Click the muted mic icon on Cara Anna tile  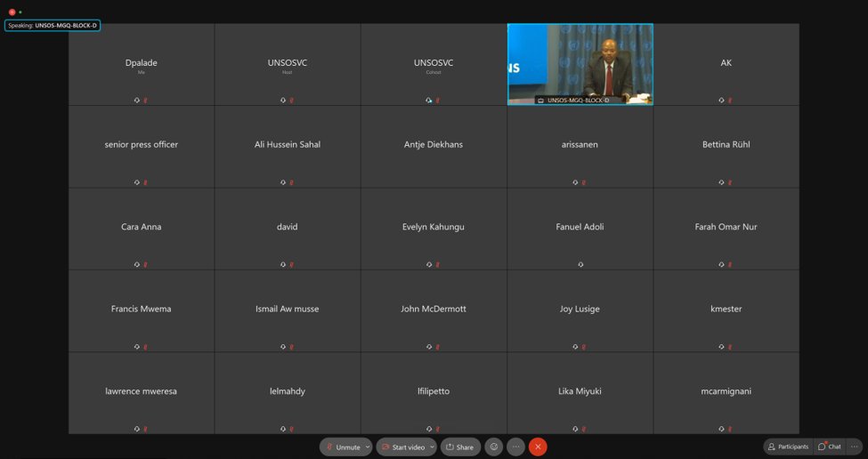(x=146, y=265)
